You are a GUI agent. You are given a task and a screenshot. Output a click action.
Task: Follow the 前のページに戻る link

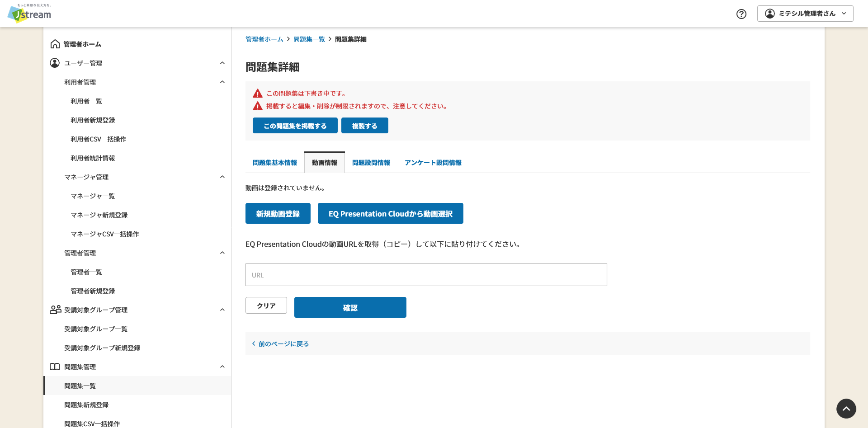click(284, 344)
